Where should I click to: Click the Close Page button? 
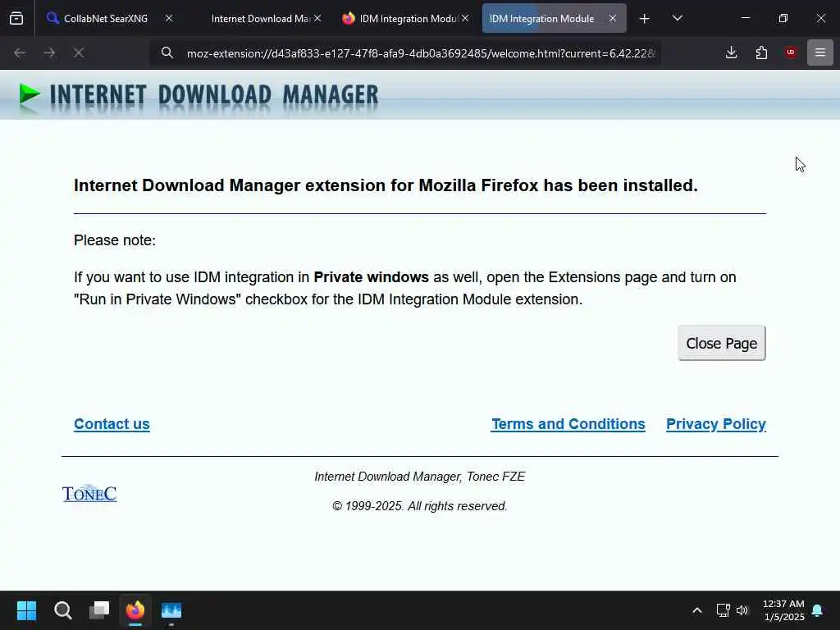tap(722, 343)
